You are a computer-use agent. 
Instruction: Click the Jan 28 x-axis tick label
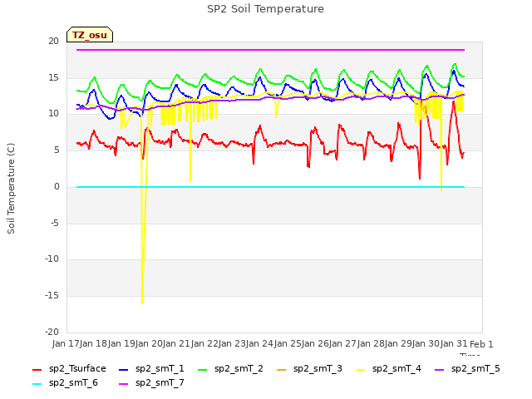pyautogui.click(x=370, y=343)
